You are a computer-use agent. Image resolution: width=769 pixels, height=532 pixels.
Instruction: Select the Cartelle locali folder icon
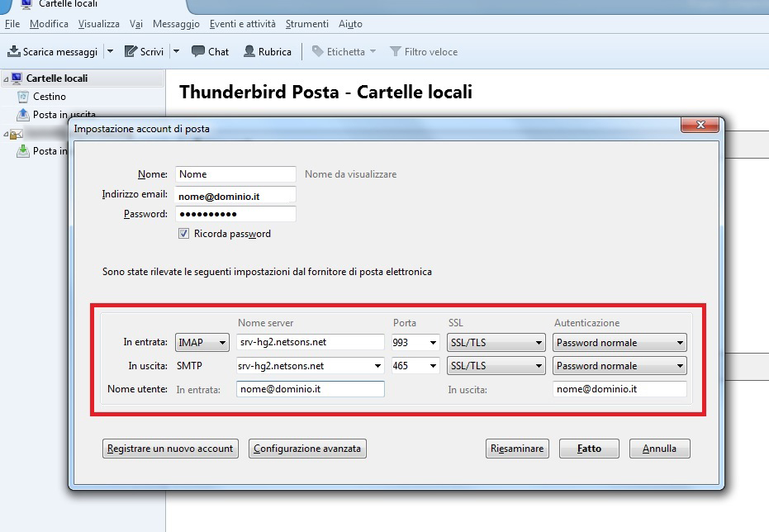click(x=17, y=78)
